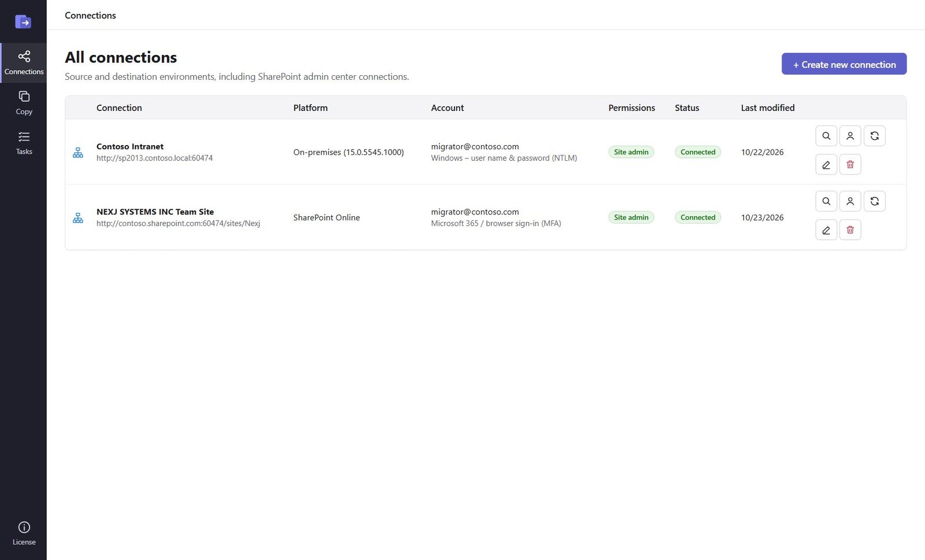Screen dimensions: 925x560
Task: Click the Connection column header
Action: coord(119,107)
